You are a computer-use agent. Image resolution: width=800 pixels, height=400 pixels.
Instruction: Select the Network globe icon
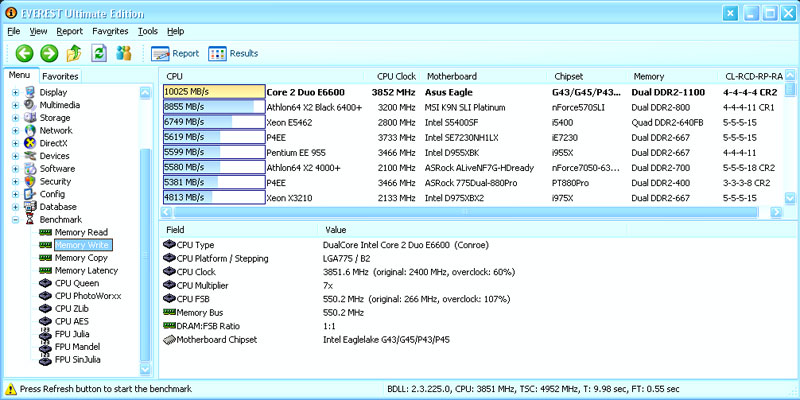click(x=30, y=131)
